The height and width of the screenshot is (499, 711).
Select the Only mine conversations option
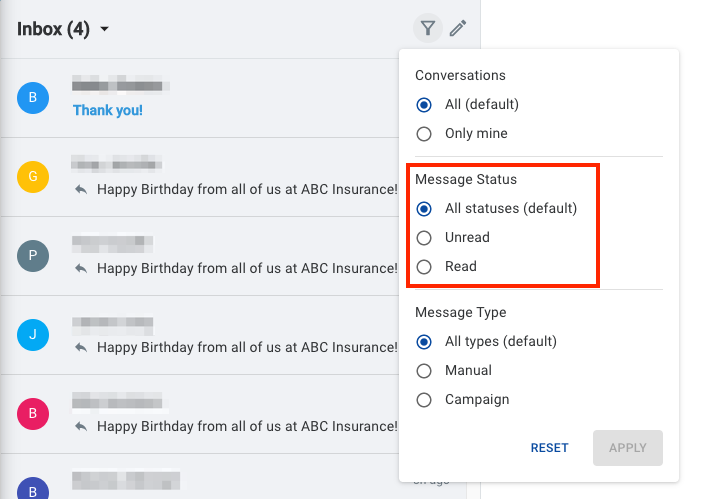(x=424, y=134)
